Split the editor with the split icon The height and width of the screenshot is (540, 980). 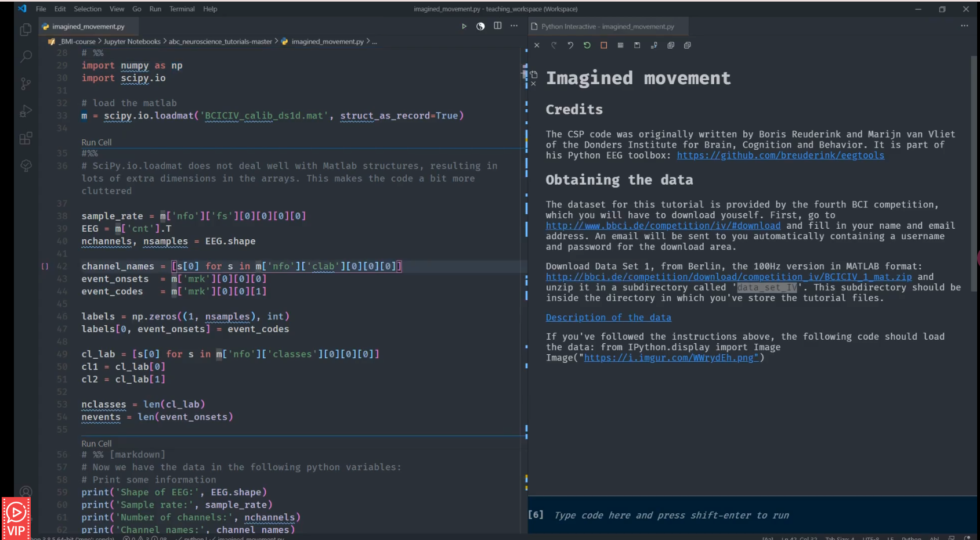click(497, 26)
